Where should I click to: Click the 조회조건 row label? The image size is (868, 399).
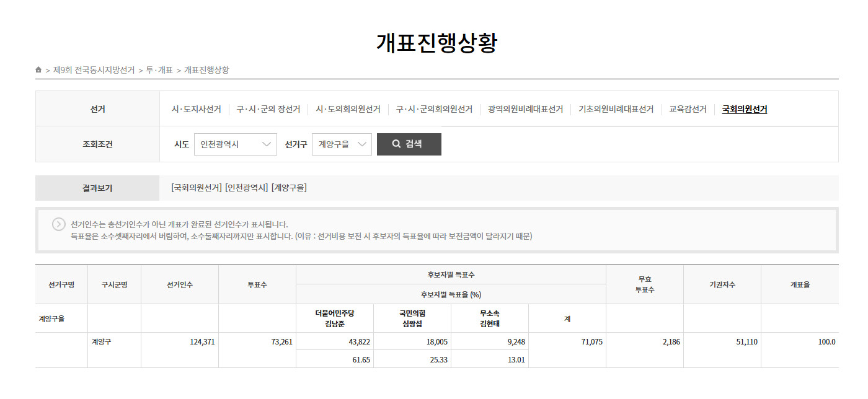pyautogui.click(x=97, y=144)
